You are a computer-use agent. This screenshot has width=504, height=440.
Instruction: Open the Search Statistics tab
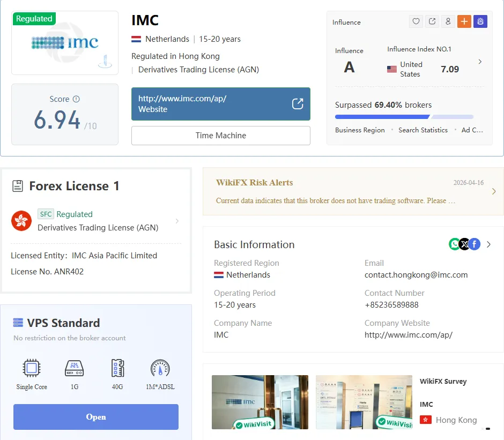[423, 130]
